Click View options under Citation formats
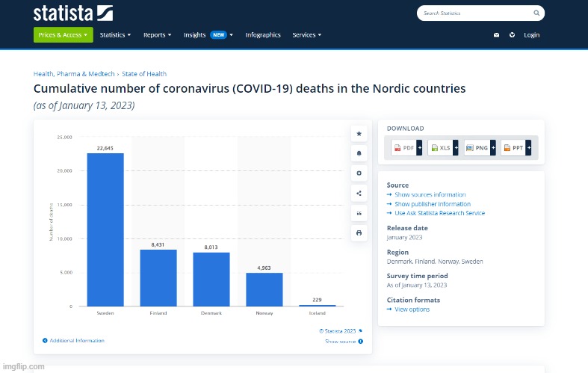 pos(411,309)
